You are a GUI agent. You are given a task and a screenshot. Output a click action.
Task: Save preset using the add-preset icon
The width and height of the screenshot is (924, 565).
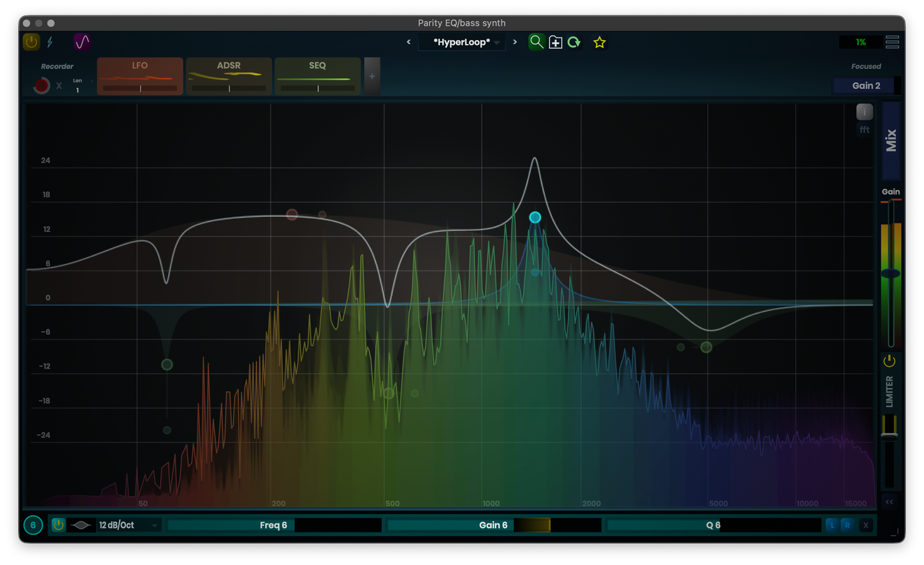[x=555, y=42]
